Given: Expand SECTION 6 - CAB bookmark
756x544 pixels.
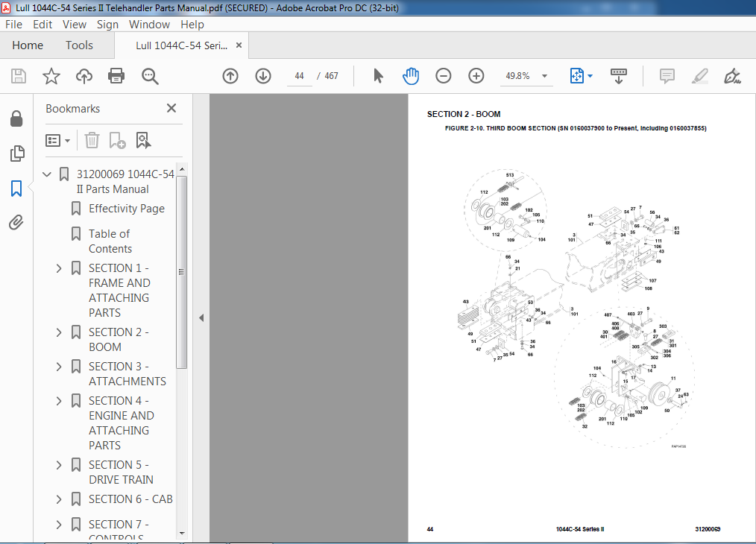Looking at the screenshot, I should (x=59, y=499).
